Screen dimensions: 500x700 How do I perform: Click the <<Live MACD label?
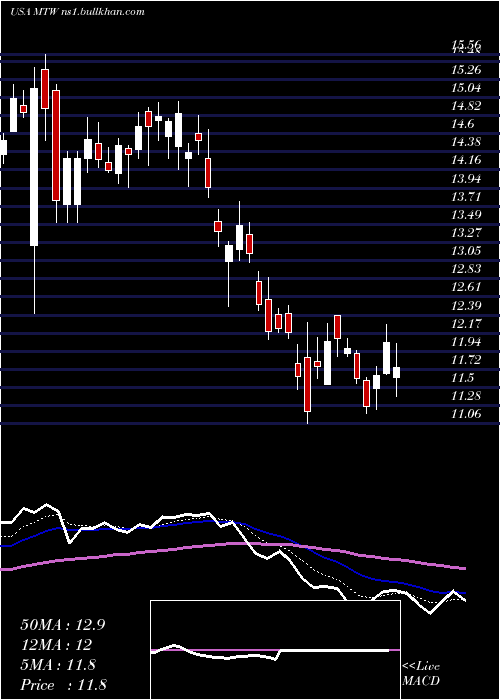(x=421, y=674)
